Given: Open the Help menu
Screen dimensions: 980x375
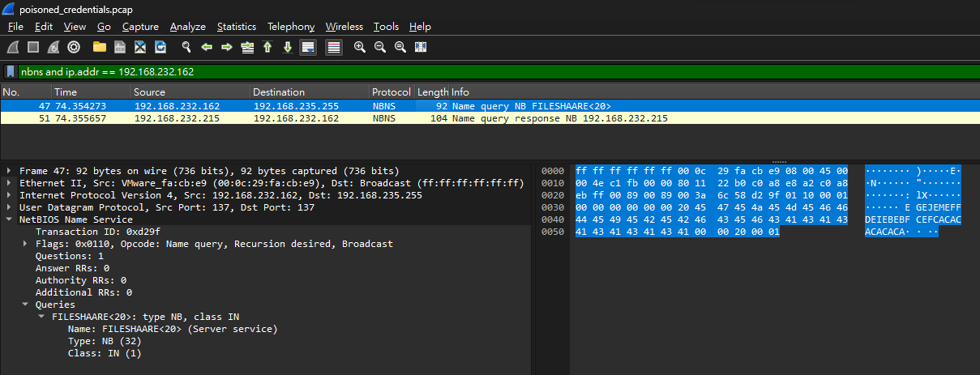Looking at the screenshot, I should click(420, 27).
